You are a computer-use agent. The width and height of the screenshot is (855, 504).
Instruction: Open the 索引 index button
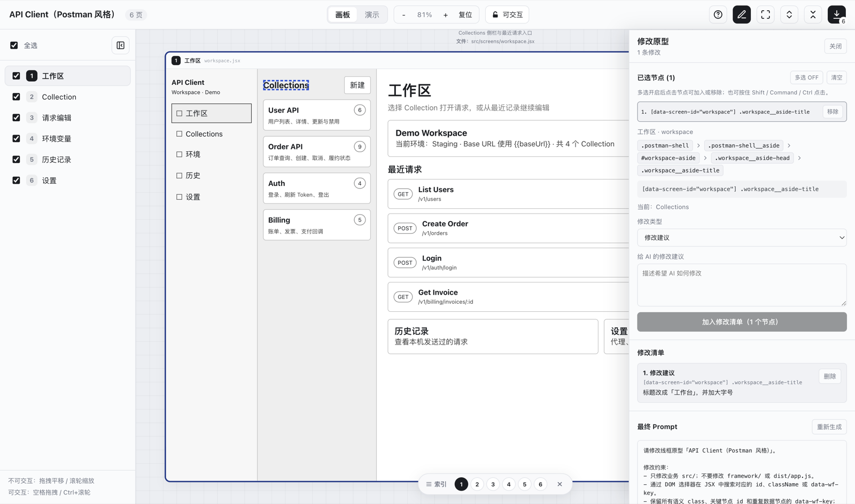437,484
